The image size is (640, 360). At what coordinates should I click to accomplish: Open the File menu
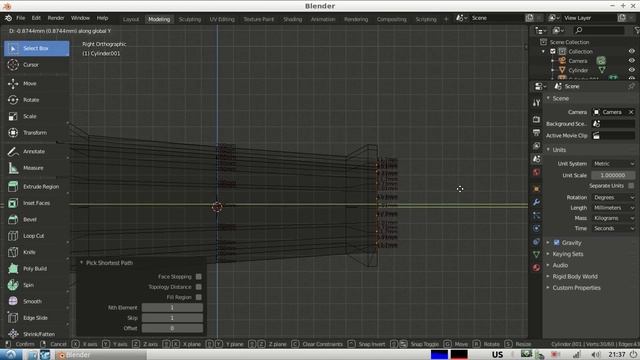(20, 18)
